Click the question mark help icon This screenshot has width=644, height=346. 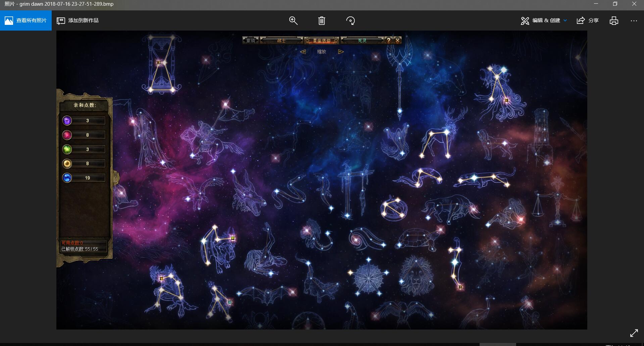click(389, 40)
